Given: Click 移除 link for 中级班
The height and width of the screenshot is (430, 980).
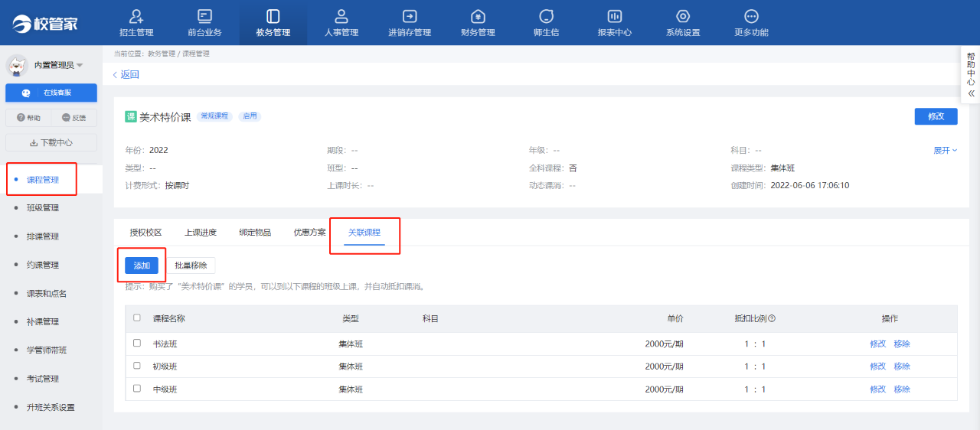Looking at the screenshot, I should point(902,389).
